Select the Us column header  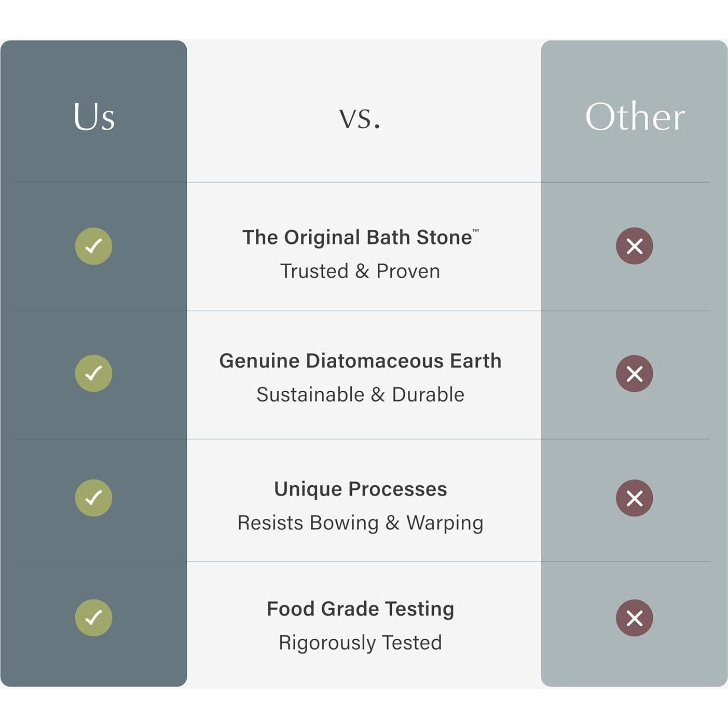(94, 117)
